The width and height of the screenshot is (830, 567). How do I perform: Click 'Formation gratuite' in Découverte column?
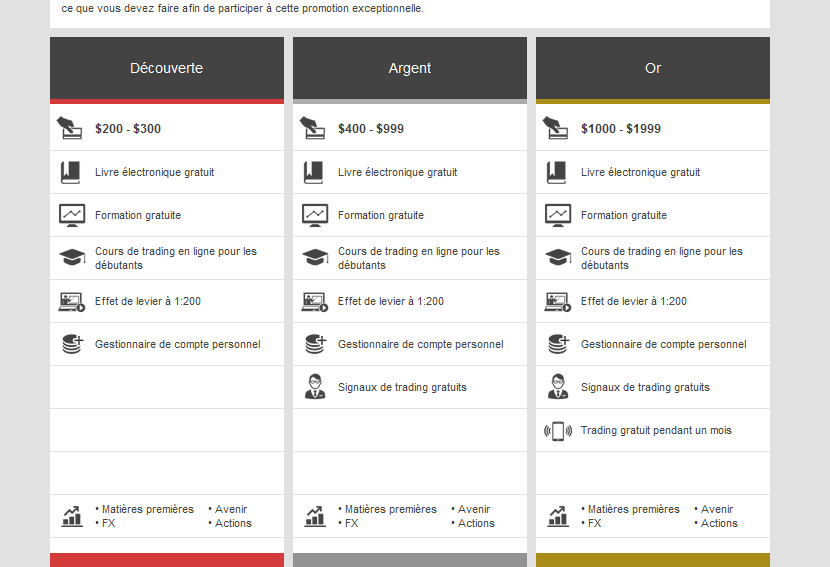138,215
